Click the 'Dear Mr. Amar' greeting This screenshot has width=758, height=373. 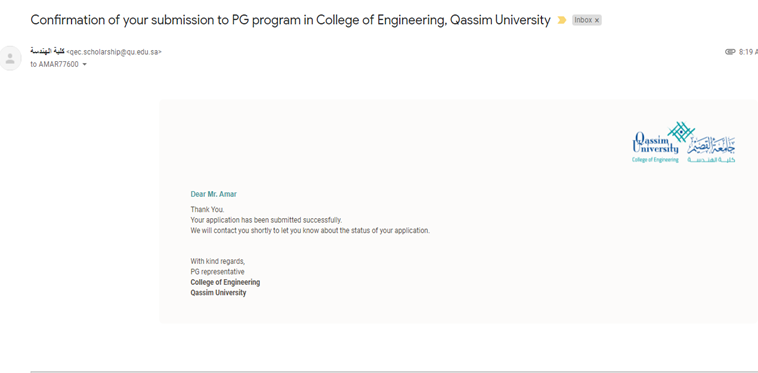point(214,194)
